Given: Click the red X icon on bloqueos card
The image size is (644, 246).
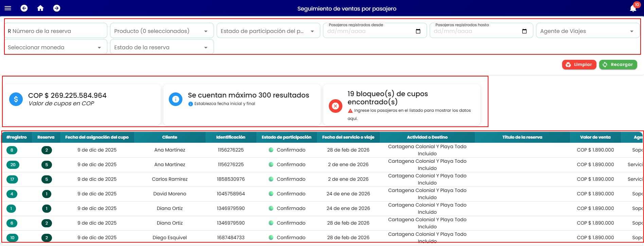Looking at the screenshot, I should pyautogui.click(x=336, y=106).
